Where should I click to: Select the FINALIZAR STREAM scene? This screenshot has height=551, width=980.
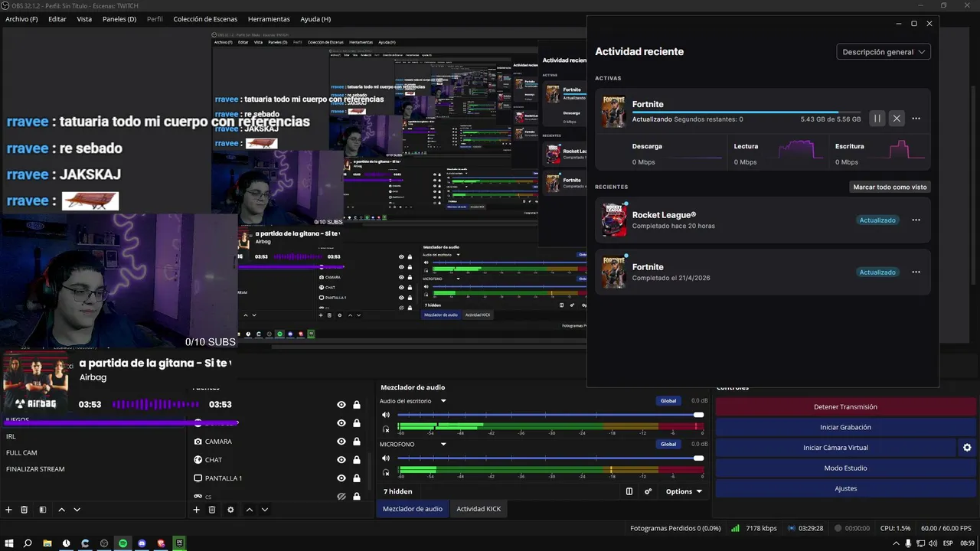(35, 469)
